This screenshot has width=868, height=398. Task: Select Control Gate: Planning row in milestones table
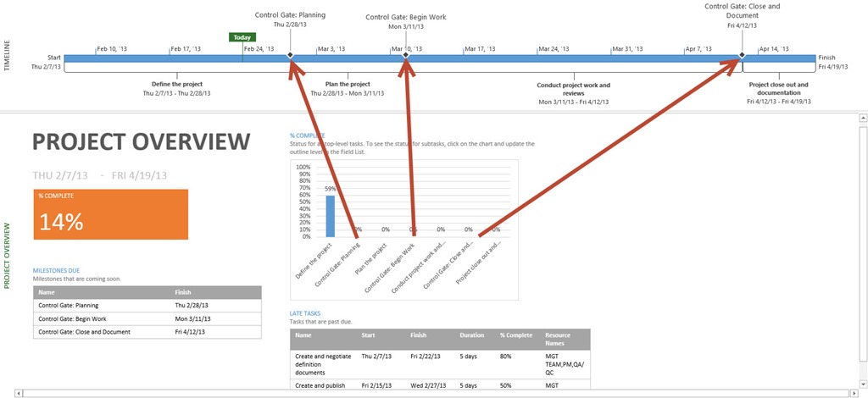tap(147, 305)
